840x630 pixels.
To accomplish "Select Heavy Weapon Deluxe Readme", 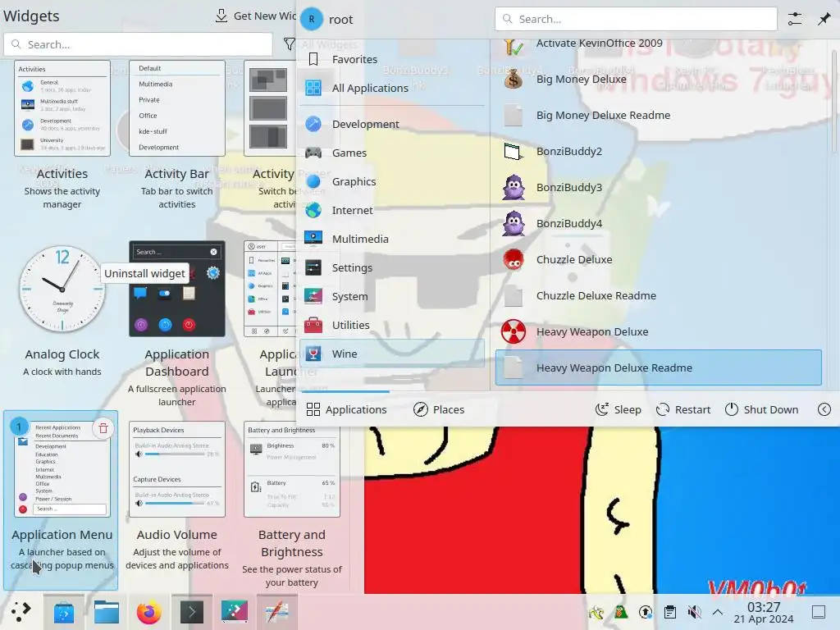I will [x=658, y=368].
